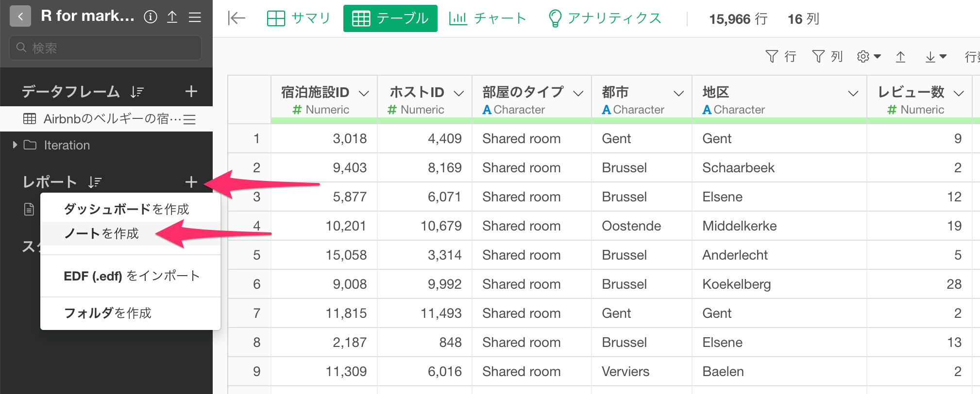This screenshot has width=980, height=394.
Task: Select ノートを作成 from the menu
Action: (x=101, y=233)
